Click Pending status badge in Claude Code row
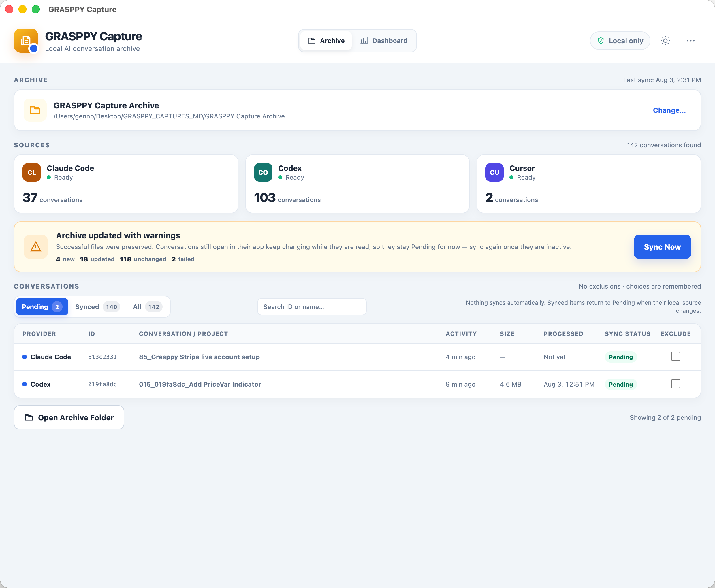 [620, 357]
